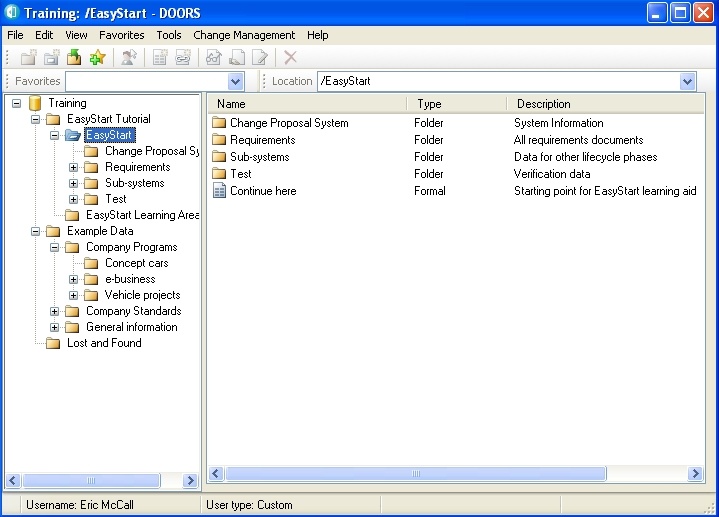Image resolution: width=719 pixels, height=517 pixels.
Task: Collapse the selected EasyStart folder node
Action: (x=55, y=135)
